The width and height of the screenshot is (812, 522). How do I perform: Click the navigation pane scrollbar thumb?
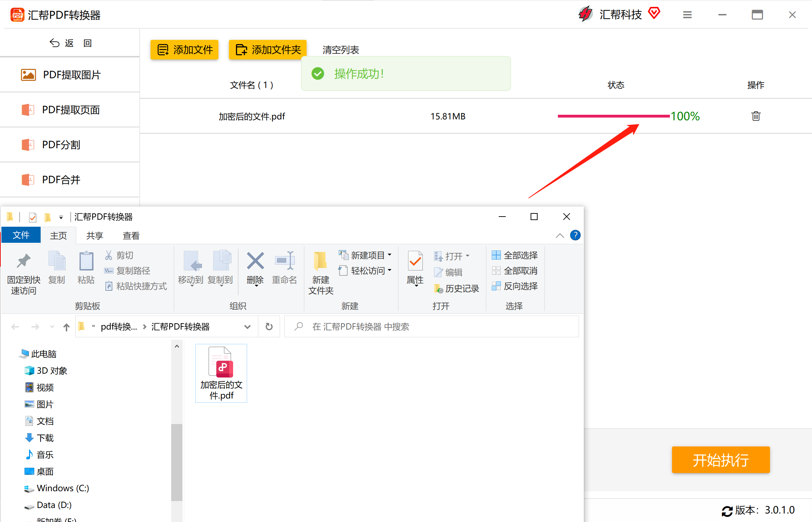[177, 462]
